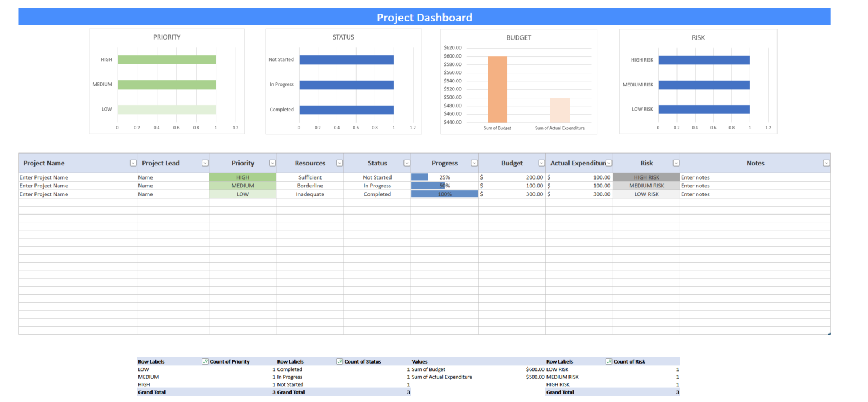Click the green MEDIUM priority cell
The height and width of the screenshot is (402, 868).
tap(242, 185)
